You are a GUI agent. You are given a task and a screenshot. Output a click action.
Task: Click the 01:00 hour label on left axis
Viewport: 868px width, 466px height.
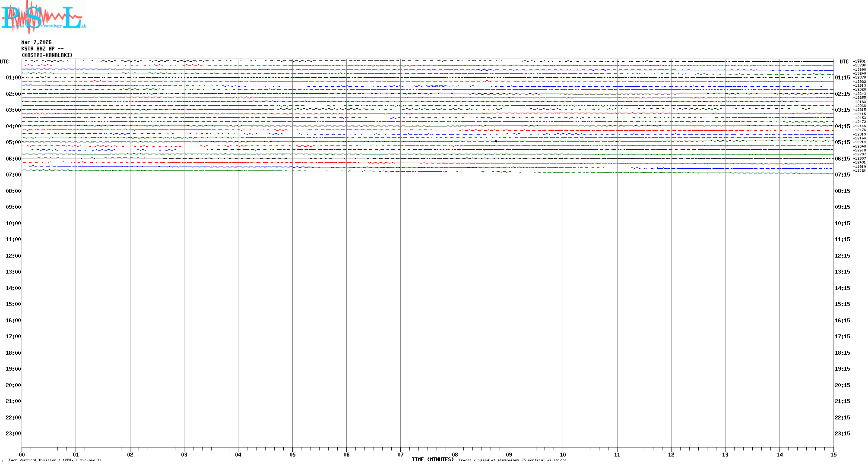coord(13,78)
